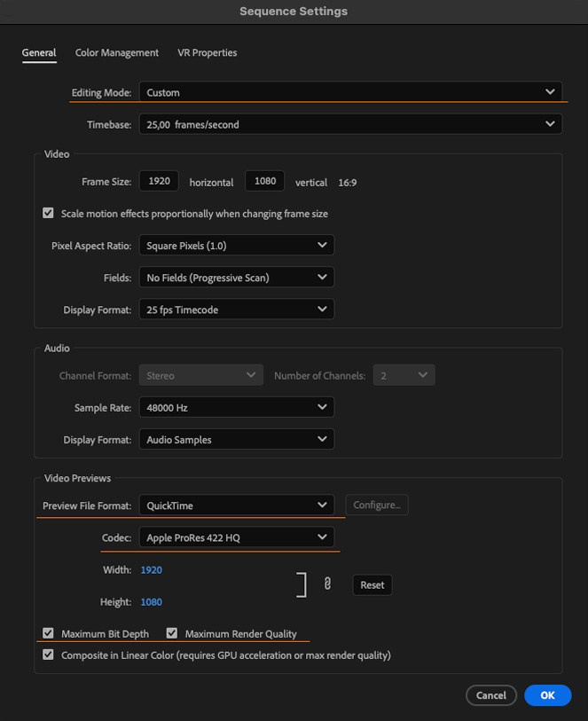
Task: Dismiss the dialog with Cancel
Action: point(491,695)
